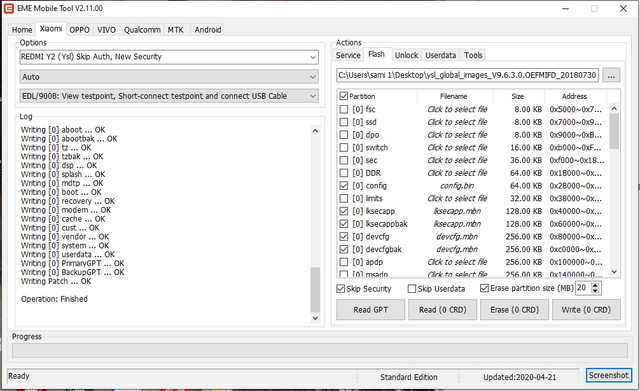Enable the Skip Userdata checkbox
This screenshot has height=391, width=640.
[x=412, y=289]
